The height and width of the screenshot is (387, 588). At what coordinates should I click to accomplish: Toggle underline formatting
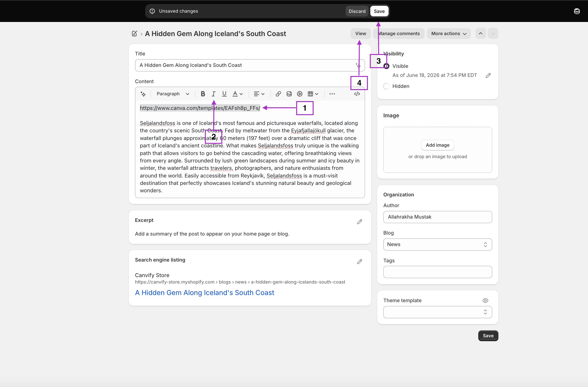(x=224, y=94)
